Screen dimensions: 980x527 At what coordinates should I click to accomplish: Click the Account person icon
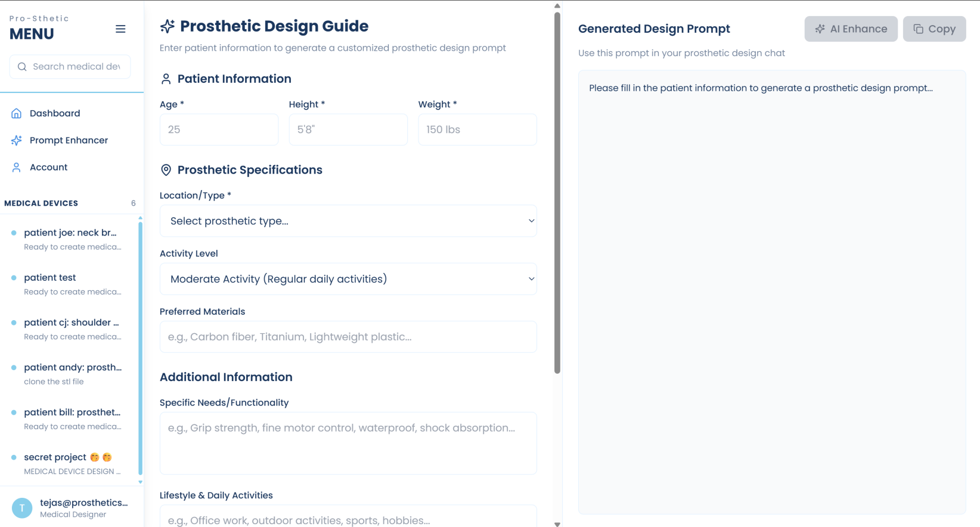point(17,168)
